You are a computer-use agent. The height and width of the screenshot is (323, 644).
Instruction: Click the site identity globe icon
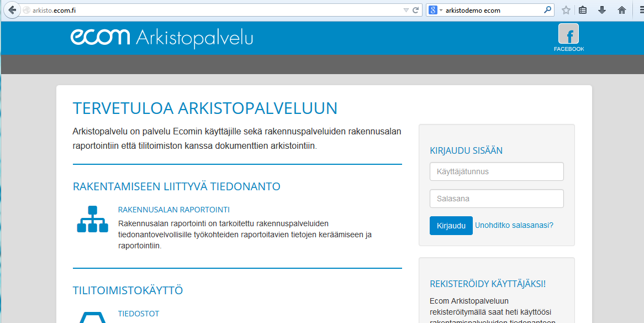tap(27, 11)
